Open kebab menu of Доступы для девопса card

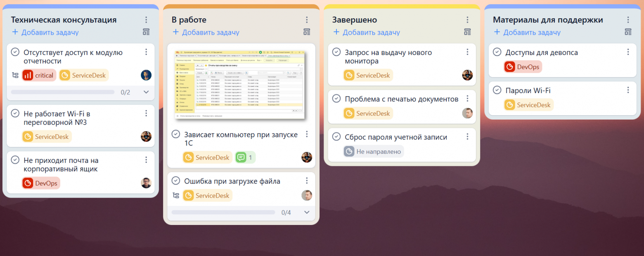click(628, 52)
